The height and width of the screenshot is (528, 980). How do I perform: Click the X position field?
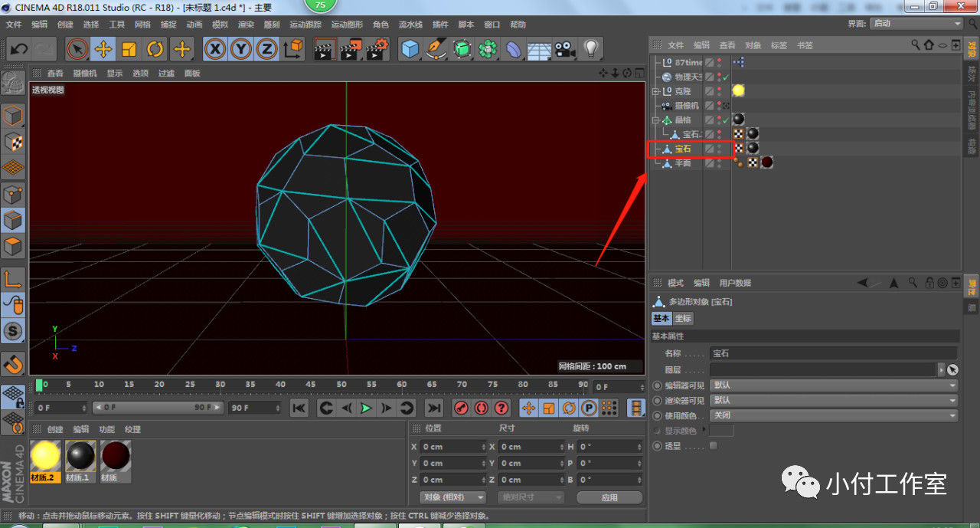[x=453, y=447]
